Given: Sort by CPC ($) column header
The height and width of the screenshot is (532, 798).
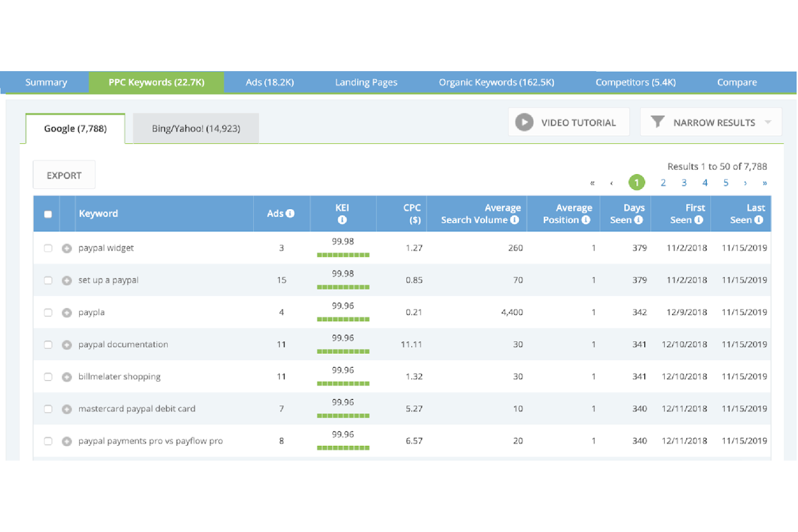Looking at the screenshot, I should point(412,214).
